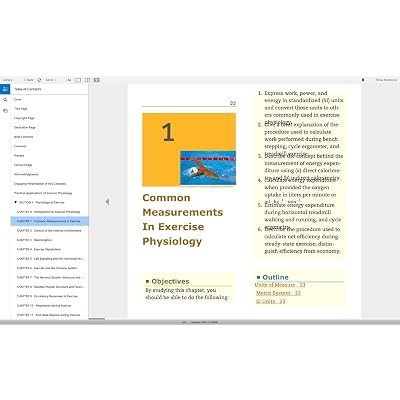
Task: Follow the Units of Measure 23 link
Action: pyautogui.click(x=280, y=285)
